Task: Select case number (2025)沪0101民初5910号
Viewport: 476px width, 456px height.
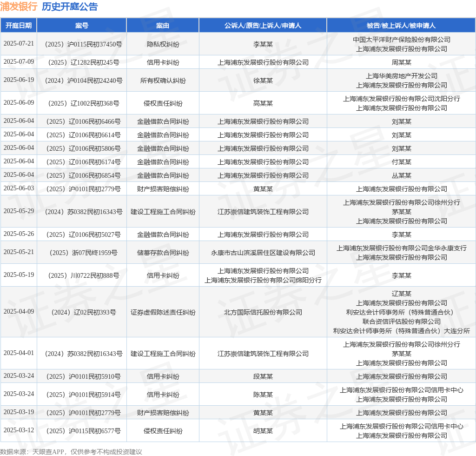Action: (84, 377)
